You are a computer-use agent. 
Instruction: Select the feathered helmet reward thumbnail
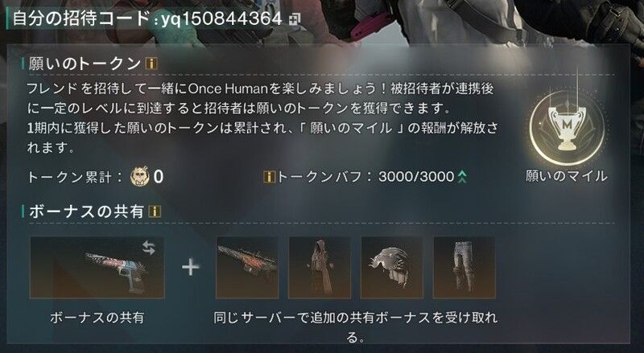click(x=392, y=268)
